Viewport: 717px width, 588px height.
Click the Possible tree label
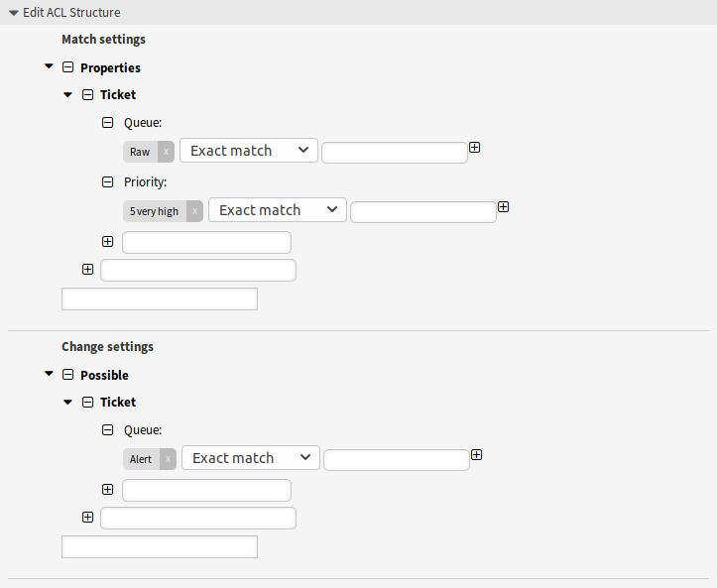pyautogui.click(x=105, y=375)
